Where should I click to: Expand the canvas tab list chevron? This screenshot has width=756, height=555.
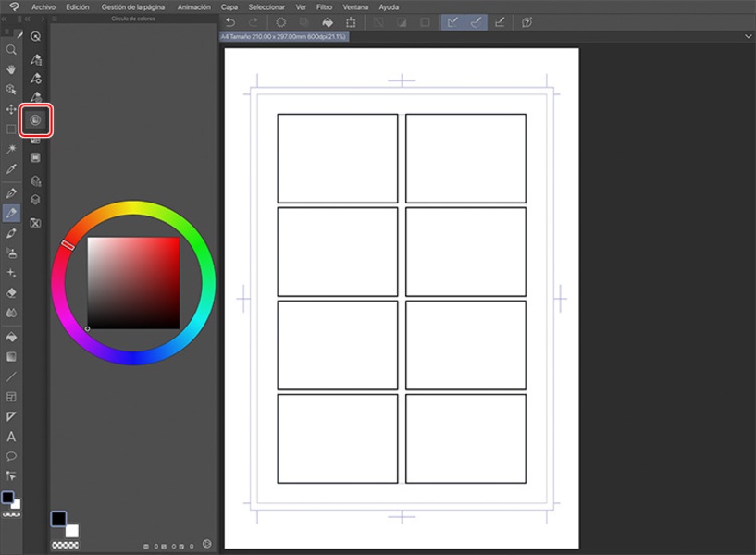click(x=748, y=36)
